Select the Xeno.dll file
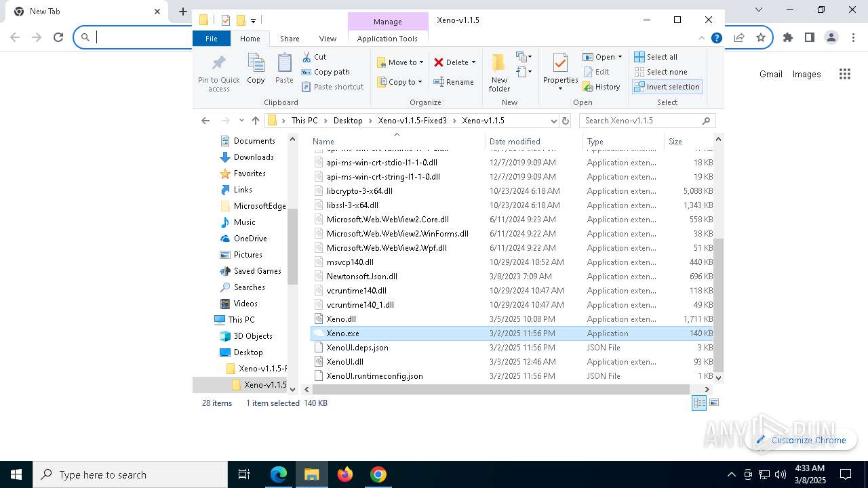 point(341,319)
